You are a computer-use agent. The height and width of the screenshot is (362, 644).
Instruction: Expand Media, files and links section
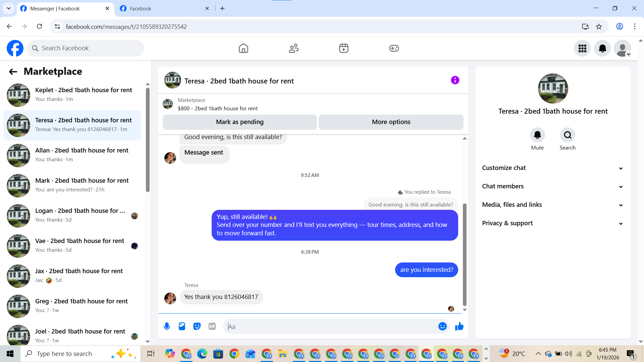pos(553,205)
